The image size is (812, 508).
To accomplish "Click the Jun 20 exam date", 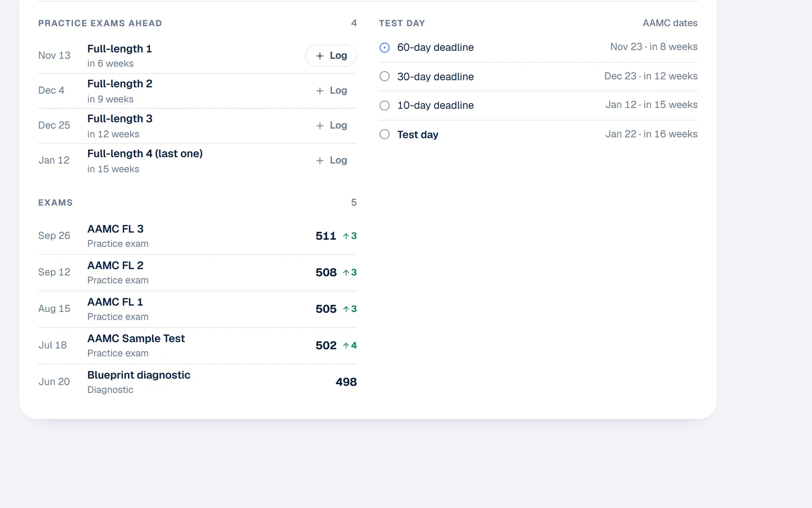I will click(x=54, y=382).
